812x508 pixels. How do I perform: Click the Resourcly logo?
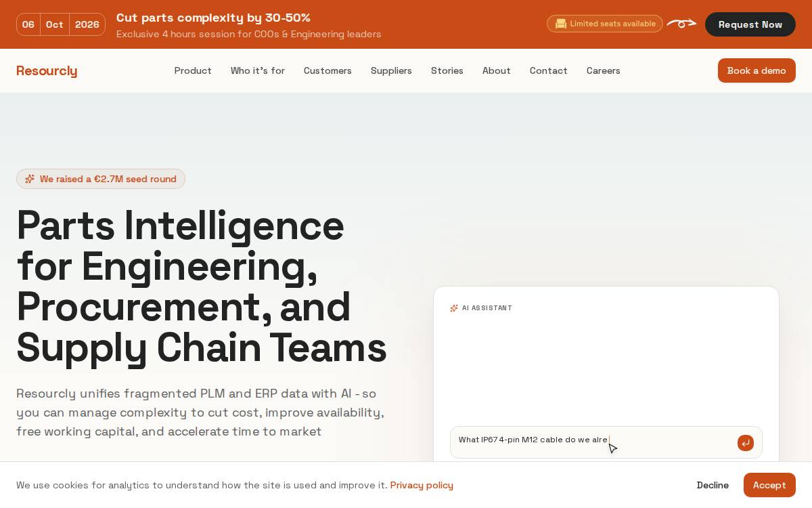pyautogui.click(x=47, y=70)
